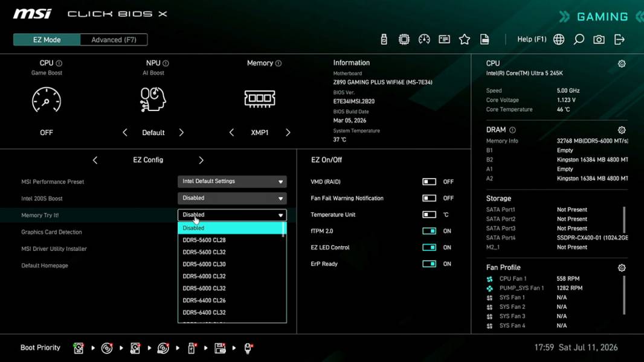Click the CPU Game Boost gauge icon
The height and width of the screenshot is (362, 644).
tap(47, 100)
